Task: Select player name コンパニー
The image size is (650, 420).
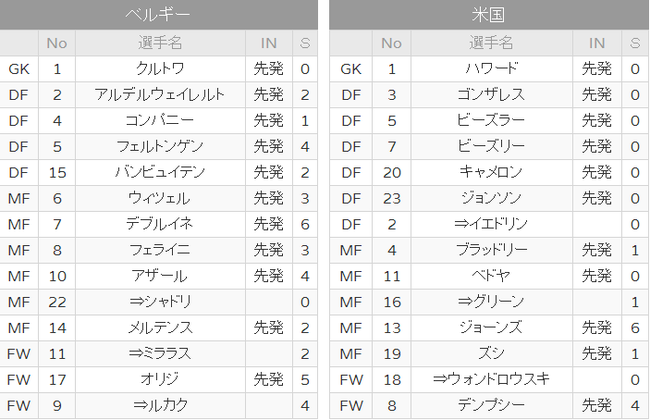Action: 160,121
